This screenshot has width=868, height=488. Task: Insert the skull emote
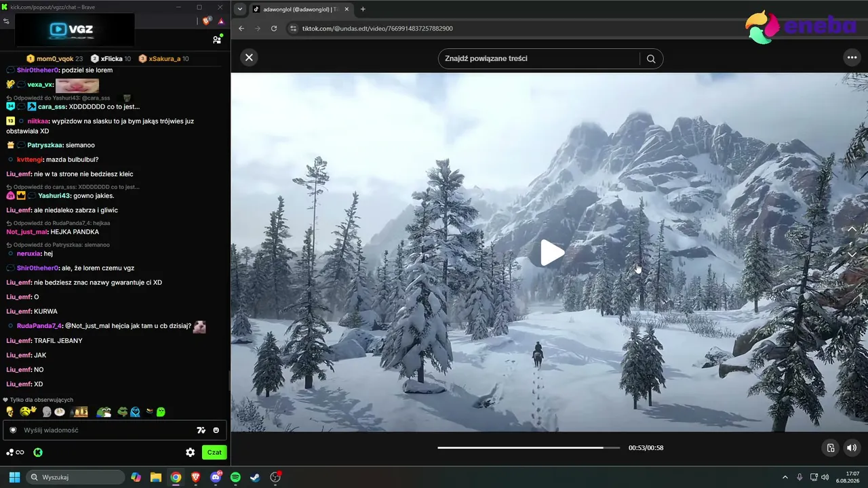(x=10, y=411)
